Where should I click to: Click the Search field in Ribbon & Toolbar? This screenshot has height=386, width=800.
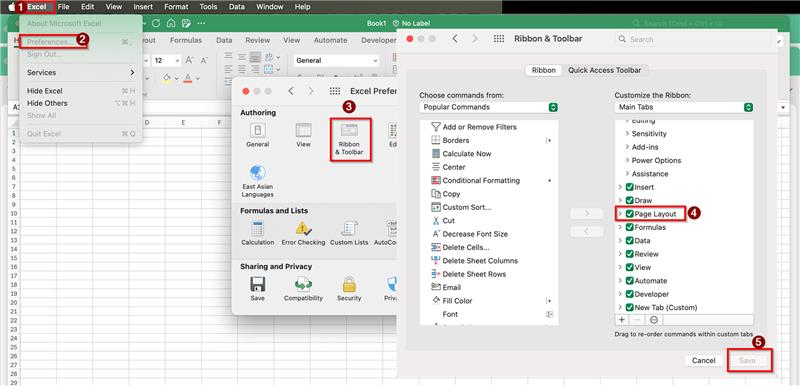(671, 39)
